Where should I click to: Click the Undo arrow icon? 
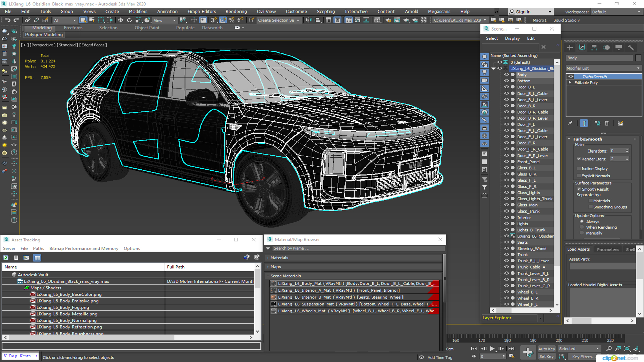coord(7,20)
